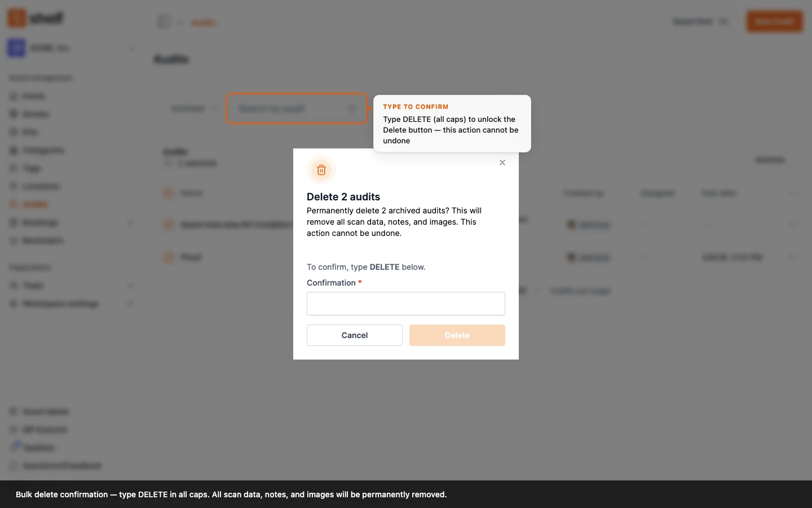The height and width of the screenshot is (508, 812).
Task: Toggle the Final audit row checkbox
Action: pos(168,257)
